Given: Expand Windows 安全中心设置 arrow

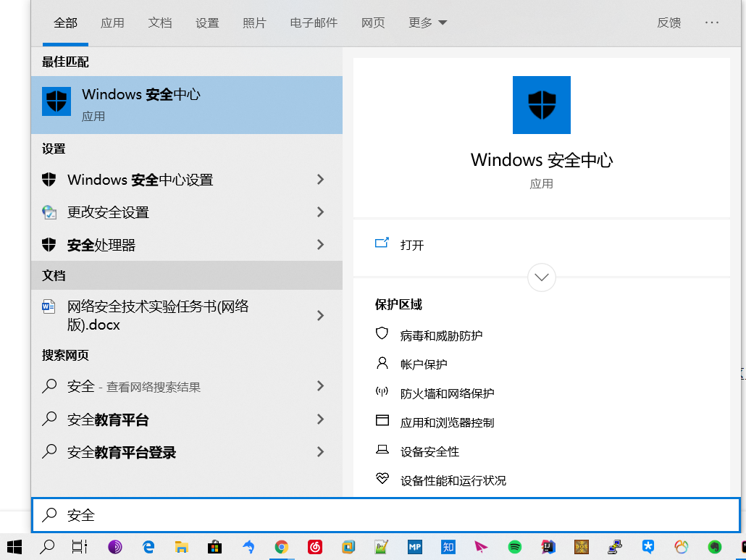Looking at the screenshot, I should click(320, 180).
